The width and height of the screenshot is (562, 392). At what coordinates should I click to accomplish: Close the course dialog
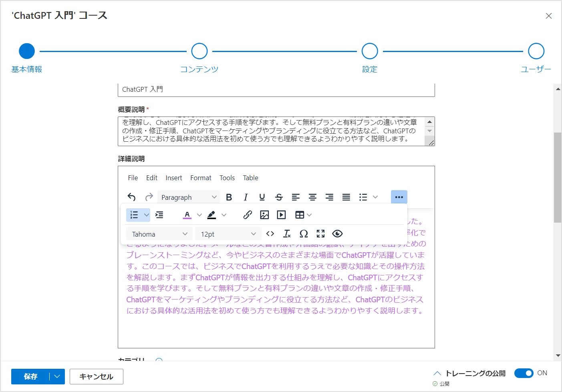tap(549, 16)
